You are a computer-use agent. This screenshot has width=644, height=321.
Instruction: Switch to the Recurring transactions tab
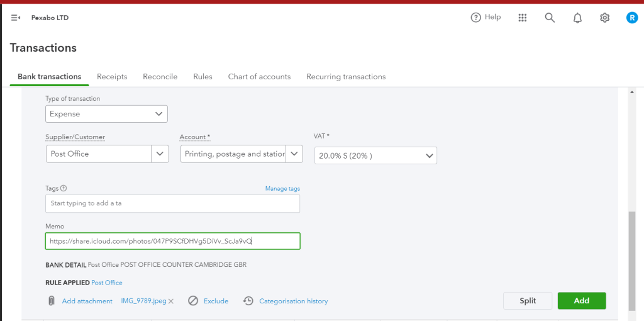tap(346, 76)
